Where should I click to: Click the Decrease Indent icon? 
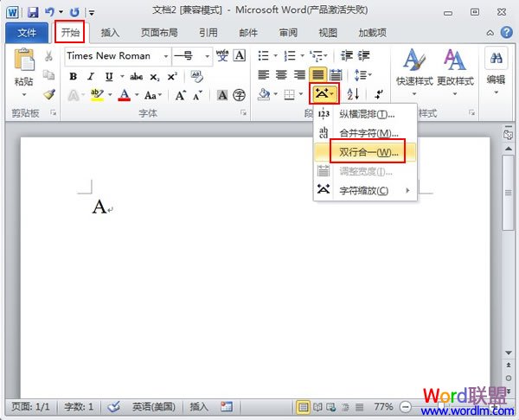[x=347, y=55]
